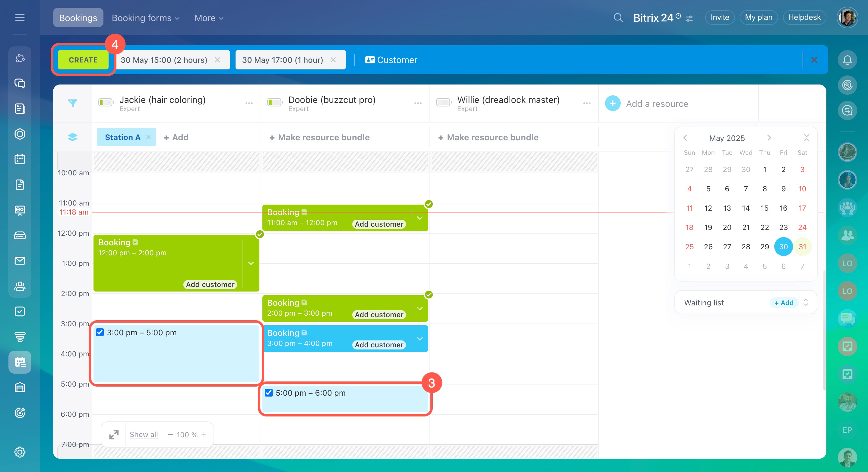Click blue plus Add a resource icon
Image resolution: width=868 pixels, height=472 pixels.
click(613, 103)
